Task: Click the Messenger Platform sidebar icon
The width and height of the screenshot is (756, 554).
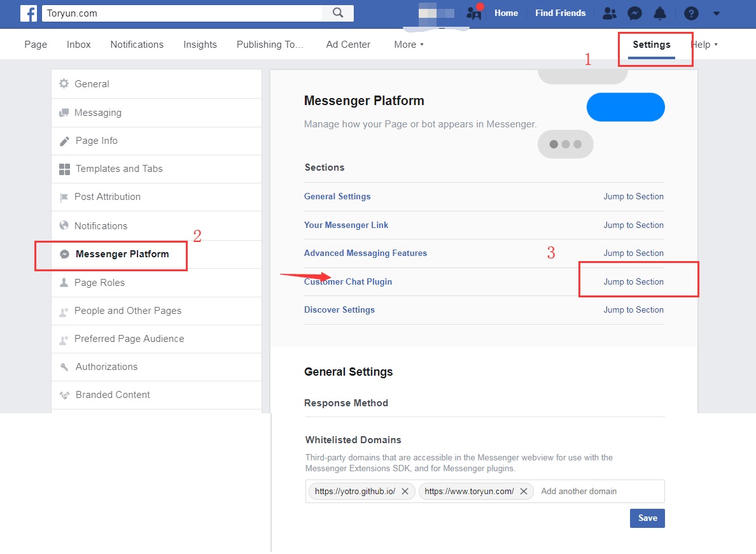Action: [64, 254]
